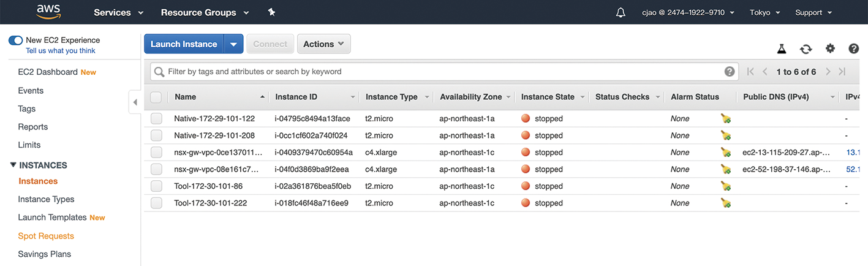Open the Support dropdown menu
This screenshot has width=868, height=266.
[x=813, y=12]
